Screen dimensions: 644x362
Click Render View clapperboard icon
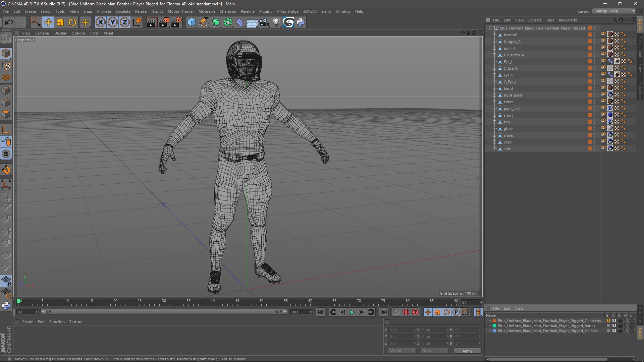[152, 22]
